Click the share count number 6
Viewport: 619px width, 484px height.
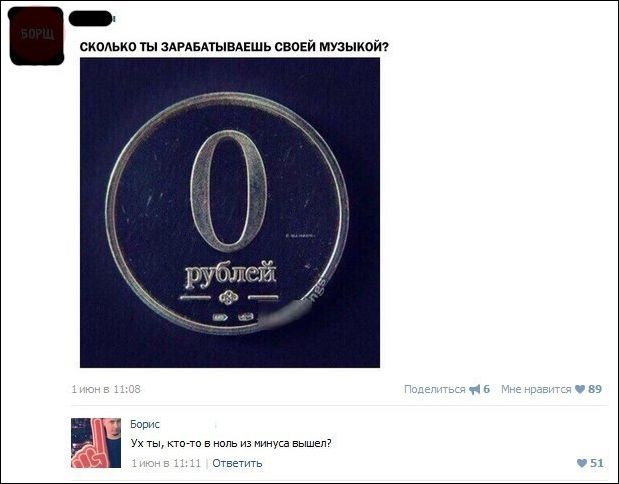click(x=486, y=389)
